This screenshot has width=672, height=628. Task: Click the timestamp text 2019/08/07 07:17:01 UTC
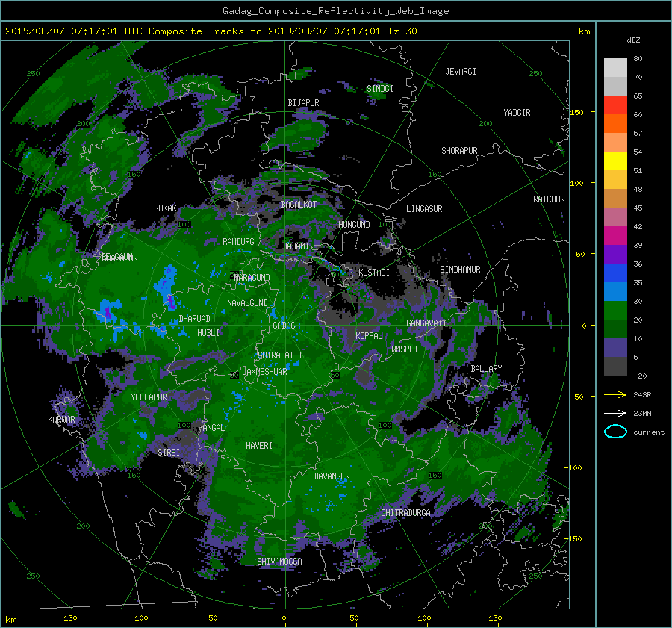coord(74,31)
